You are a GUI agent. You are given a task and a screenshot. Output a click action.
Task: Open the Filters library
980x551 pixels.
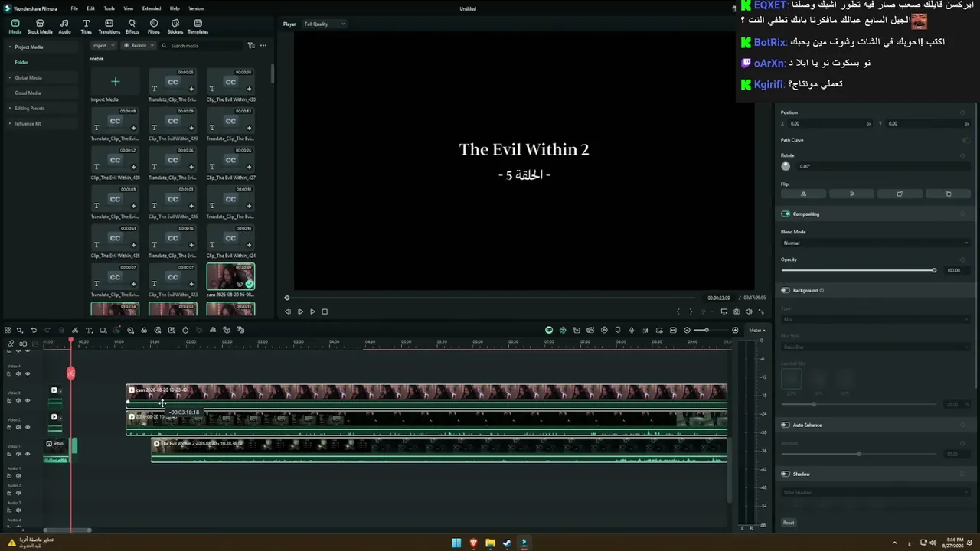coord(154,27)
